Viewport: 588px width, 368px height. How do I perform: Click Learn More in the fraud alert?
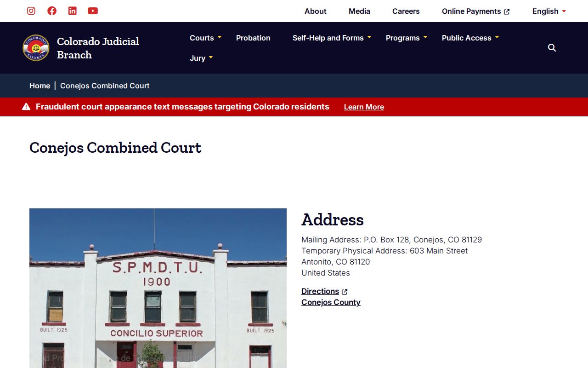[x=364, y=107]
